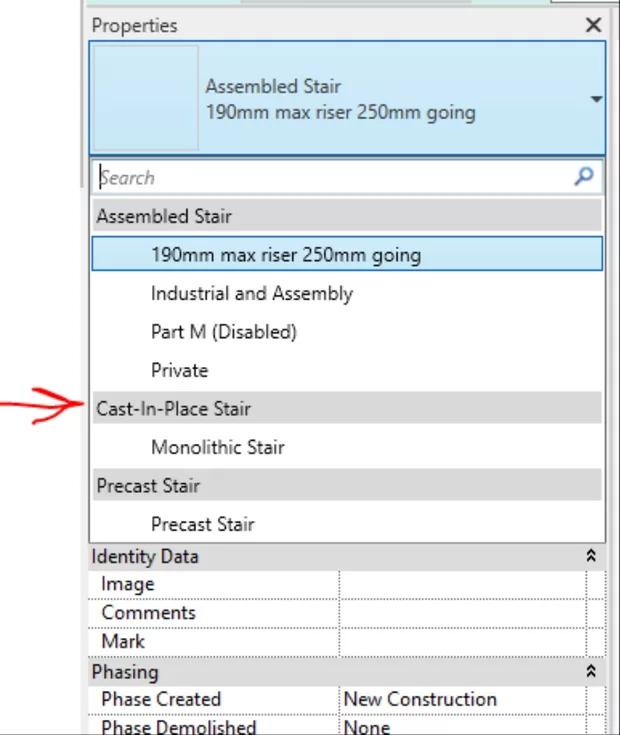Click the search magnifier icon
Image resolution: width=620 pixels, height=735 pixels.
tap(584, 178)
